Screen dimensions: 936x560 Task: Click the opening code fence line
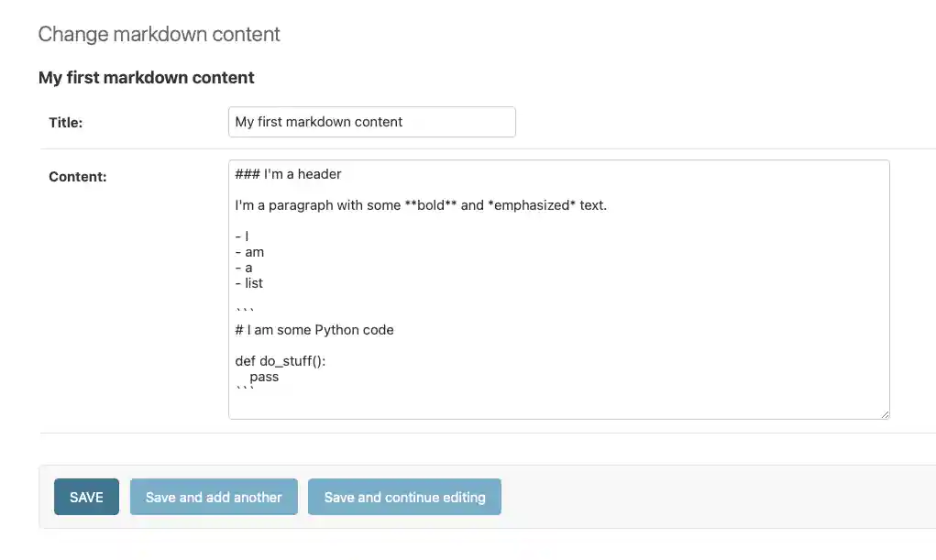(243, 308)
